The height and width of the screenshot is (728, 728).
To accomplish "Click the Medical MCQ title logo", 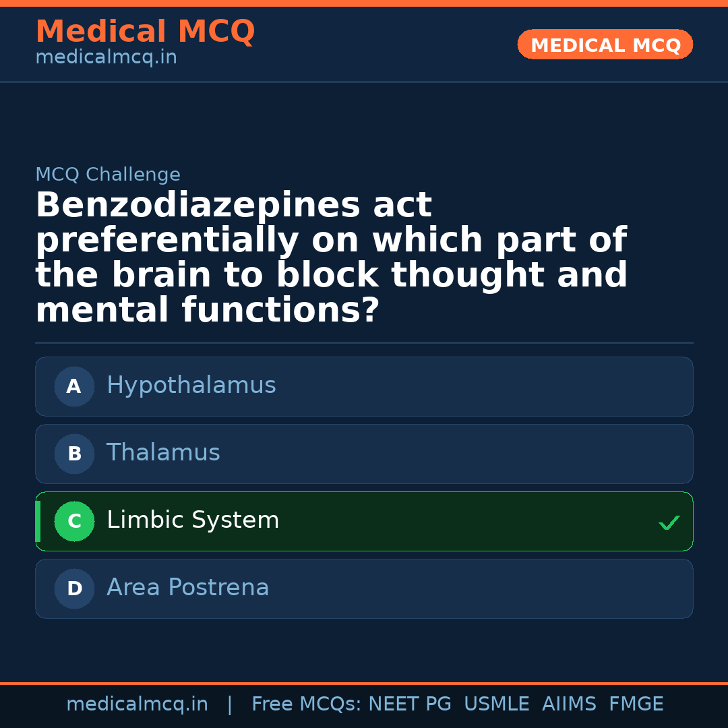I will point(145,32).
